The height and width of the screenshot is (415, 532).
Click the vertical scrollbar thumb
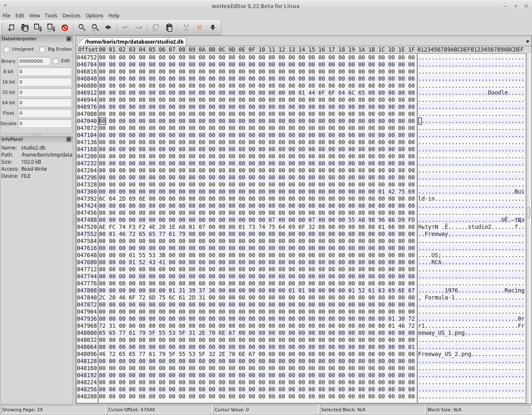click(529, 212)
